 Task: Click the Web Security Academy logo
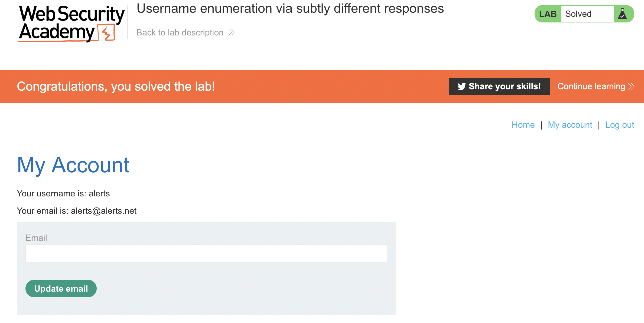pyautogui.click(x=71, y=23)
